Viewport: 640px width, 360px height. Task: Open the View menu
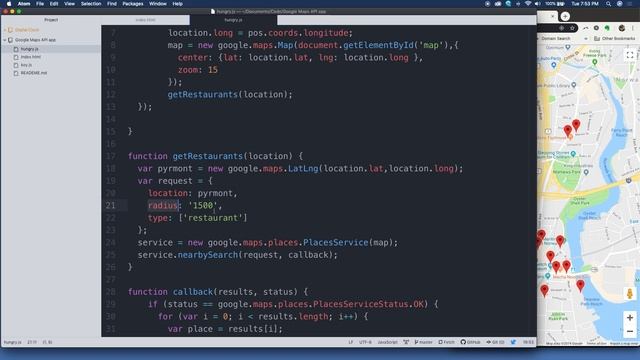click(x=69, y=4)
